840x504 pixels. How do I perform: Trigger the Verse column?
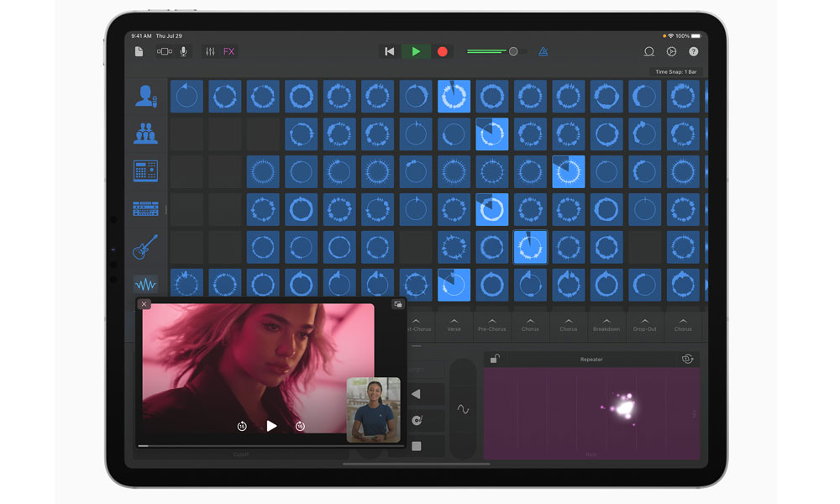[454, 325]
